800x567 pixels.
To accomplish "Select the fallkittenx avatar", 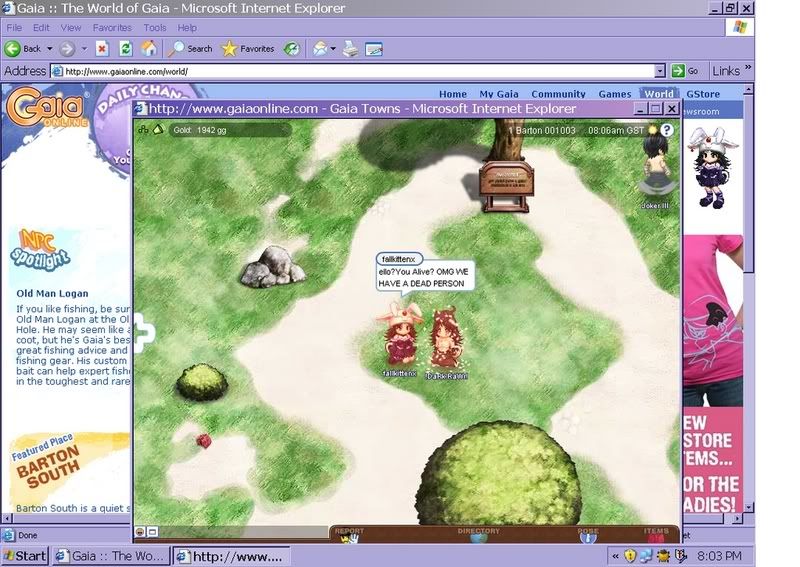I will pos(400,334).
